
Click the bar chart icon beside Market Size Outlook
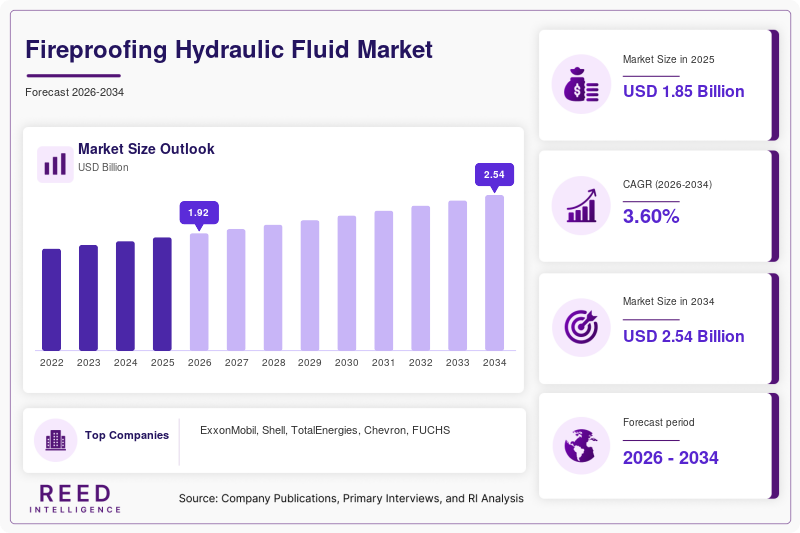point(55,164)
